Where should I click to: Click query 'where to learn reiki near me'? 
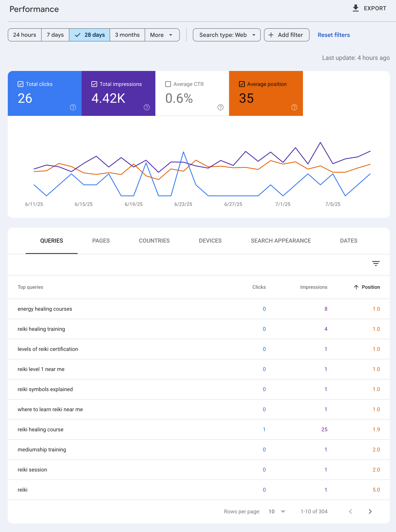coord(50,409)
